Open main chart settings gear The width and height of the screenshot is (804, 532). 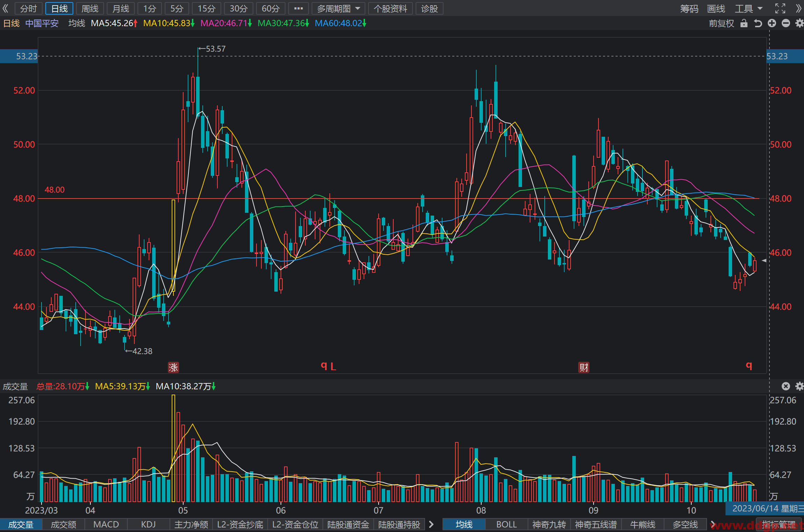(x=799, y=23)
